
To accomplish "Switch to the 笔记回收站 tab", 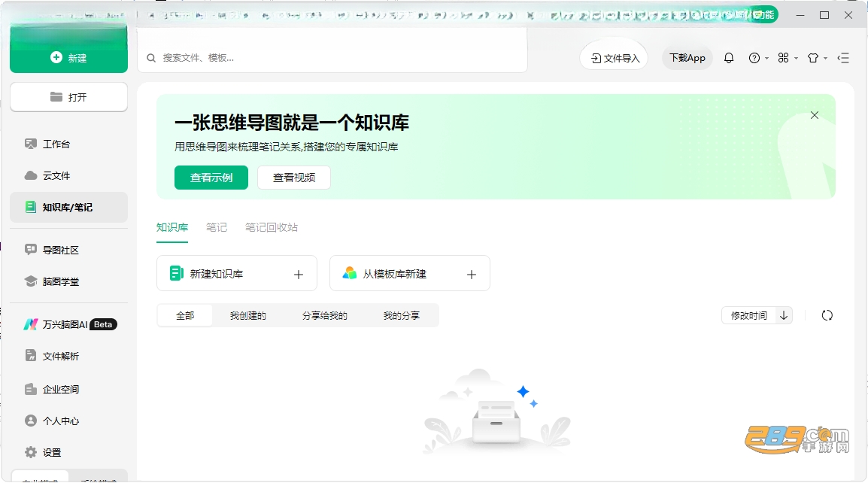I will click(x=272, y=228).
